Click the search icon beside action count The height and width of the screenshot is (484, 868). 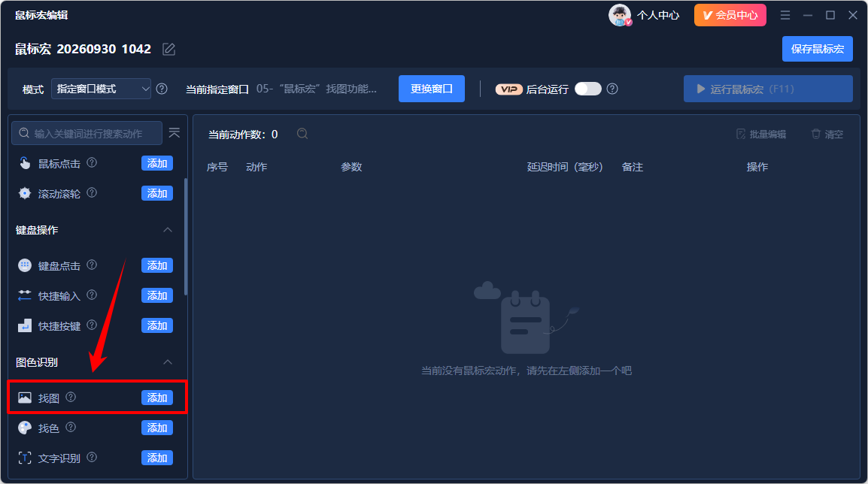(x=302, y=134)
